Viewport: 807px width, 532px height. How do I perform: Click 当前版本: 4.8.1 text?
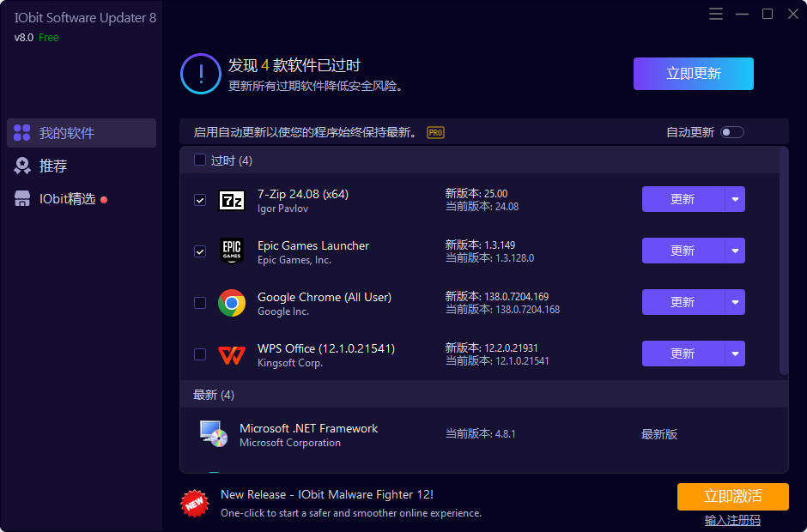[x=480, y=433]
